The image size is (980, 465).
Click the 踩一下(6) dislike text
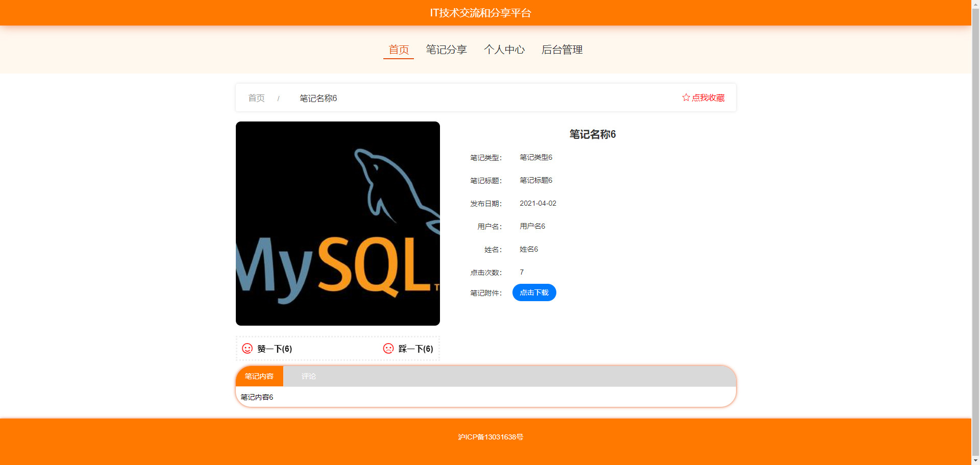click(x=416, y=349)
